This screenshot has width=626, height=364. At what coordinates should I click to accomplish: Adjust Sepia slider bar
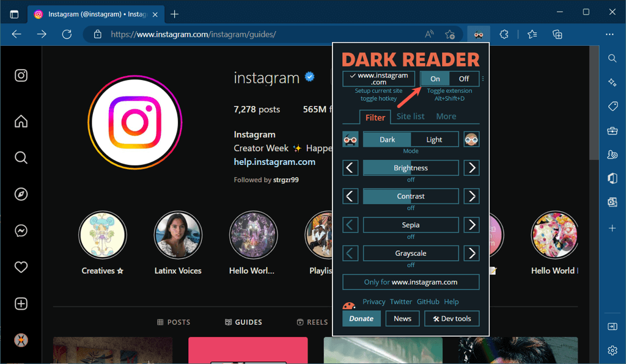411,225
